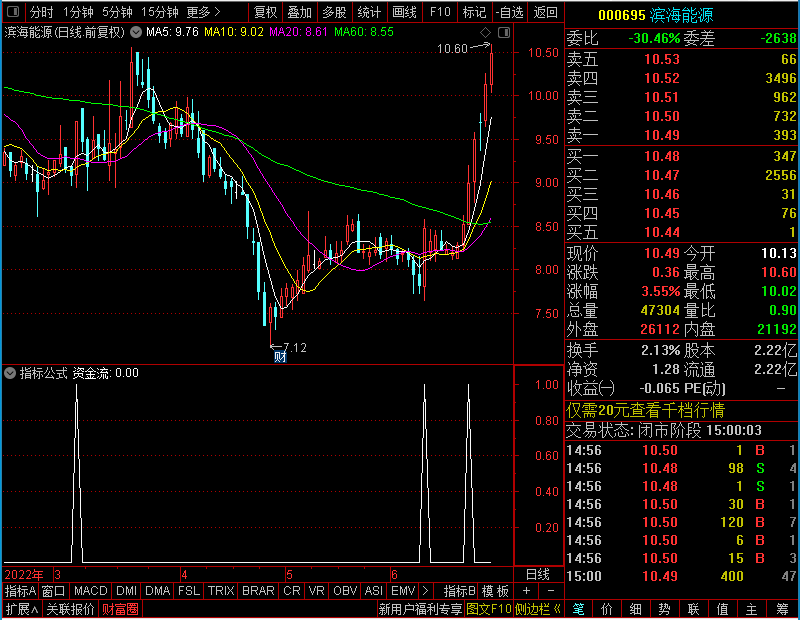Viewport: 800px width, 620px height.
Task: Select the 细 detail tab
Action: (635, 609)
